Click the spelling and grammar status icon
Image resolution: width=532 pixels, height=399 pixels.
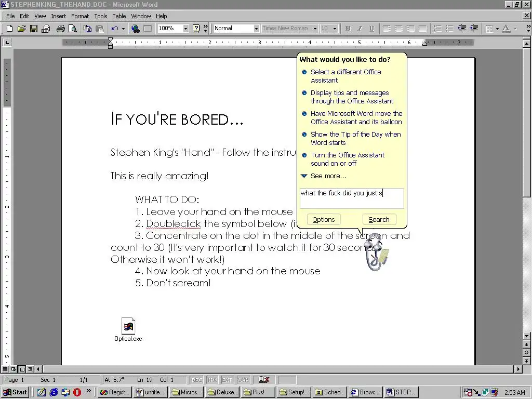[x=263, y=380]
